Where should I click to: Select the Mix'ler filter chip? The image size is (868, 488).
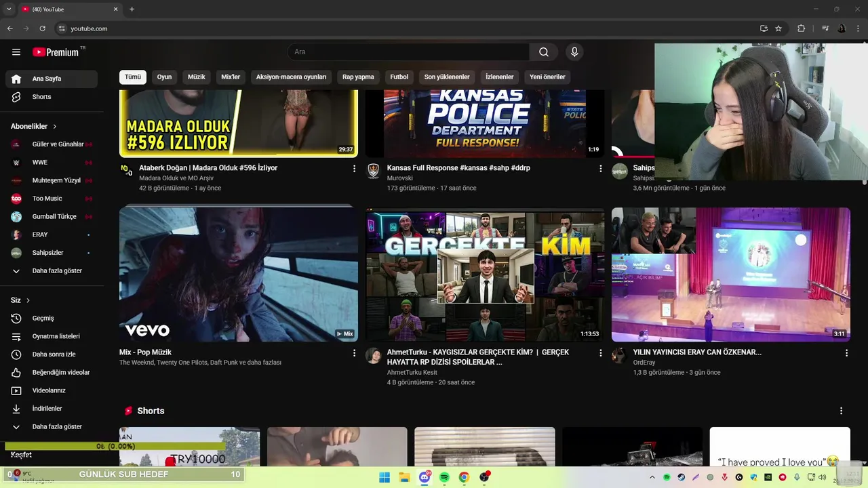pyautogui.click(x=231, y=77)
